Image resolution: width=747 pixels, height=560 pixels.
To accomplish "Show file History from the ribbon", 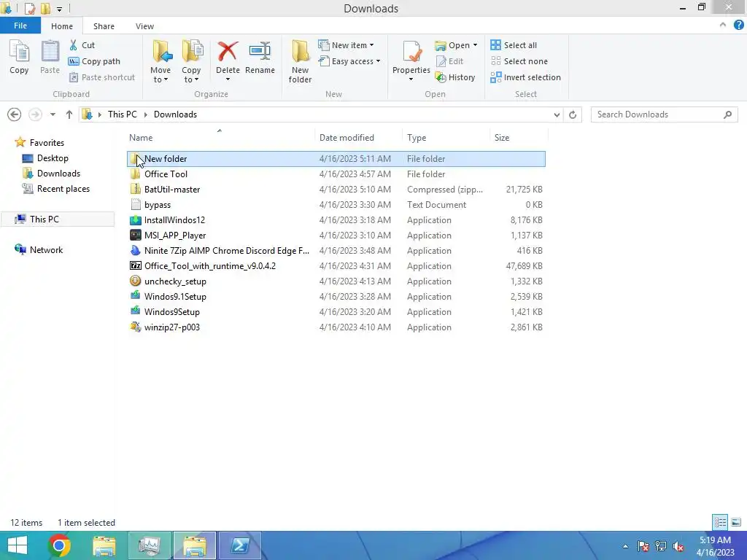I will point(455,77).
